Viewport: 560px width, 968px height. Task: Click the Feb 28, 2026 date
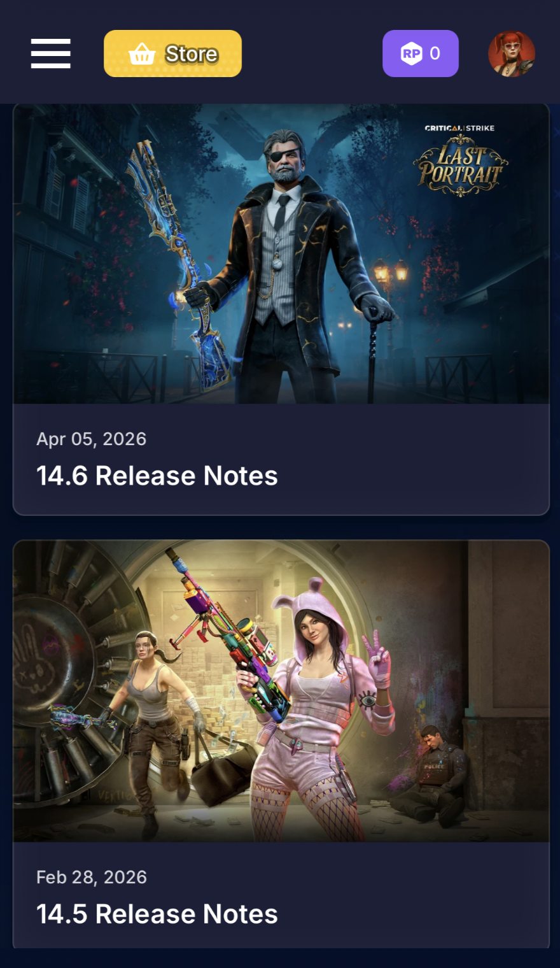click(92, 877)
